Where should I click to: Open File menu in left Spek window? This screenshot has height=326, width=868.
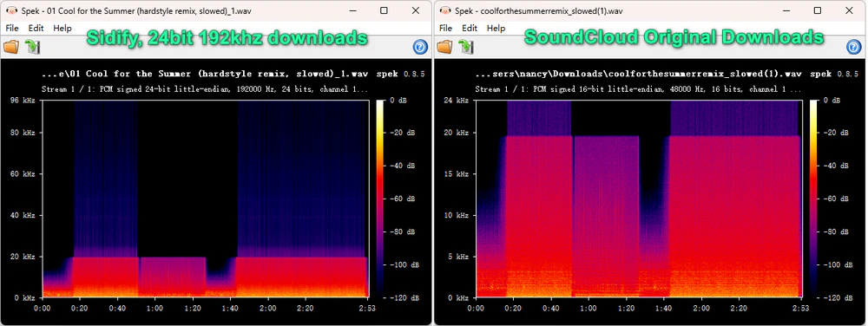coord(12,28)
